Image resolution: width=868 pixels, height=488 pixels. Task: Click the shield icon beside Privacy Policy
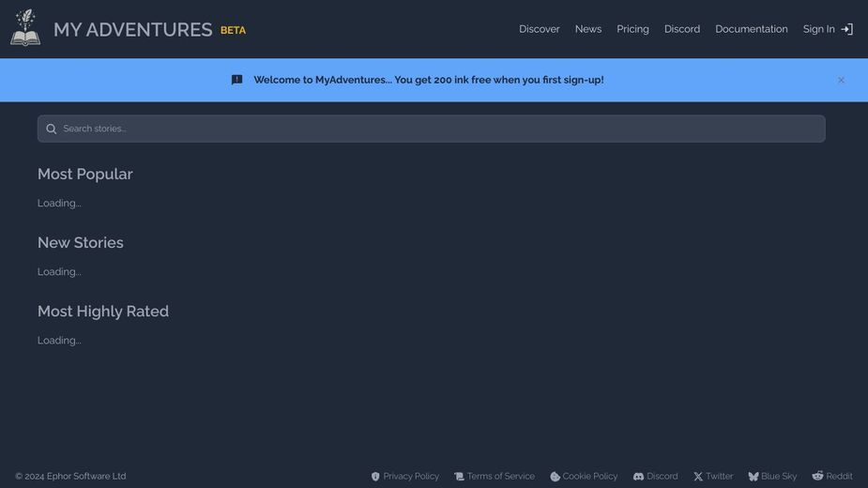point(375,477)
